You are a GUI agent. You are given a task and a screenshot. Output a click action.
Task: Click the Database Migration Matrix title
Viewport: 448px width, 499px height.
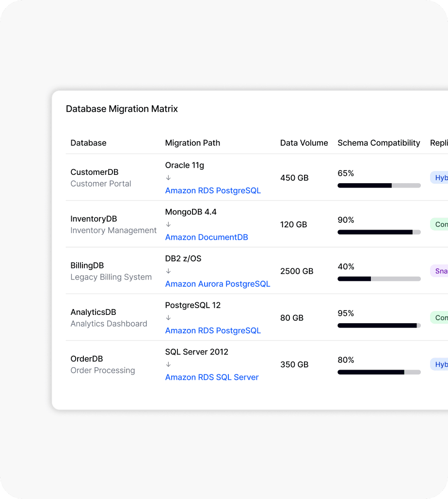(x=122, y=109)
